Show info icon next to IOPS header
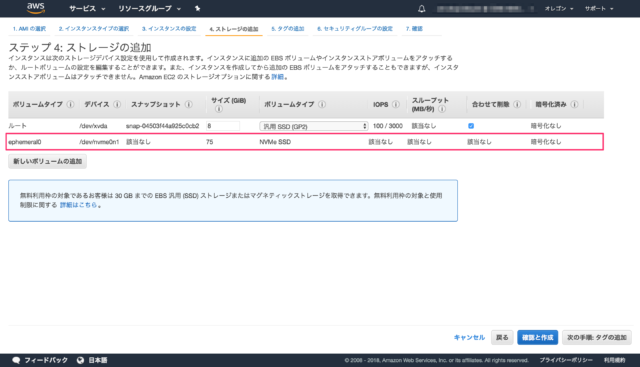 click(x=396, y=105)
